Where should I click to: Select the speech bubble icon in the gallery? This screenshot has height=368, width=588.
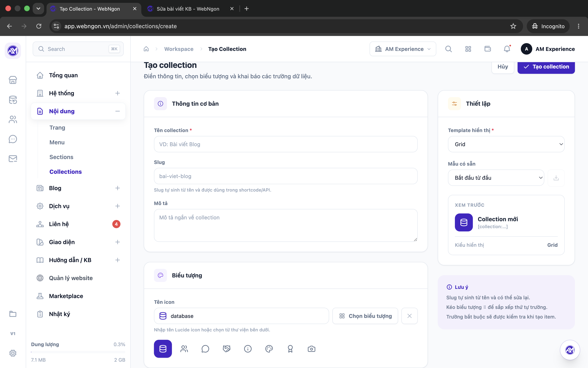pos(205,349)
